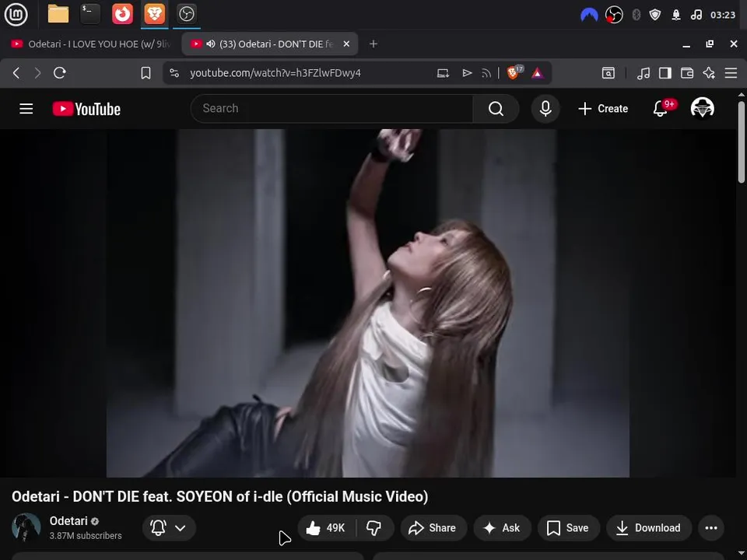The width and height of the screenshot is (747, 560).
Task: Click the Create button
Action: click(602, 109)
